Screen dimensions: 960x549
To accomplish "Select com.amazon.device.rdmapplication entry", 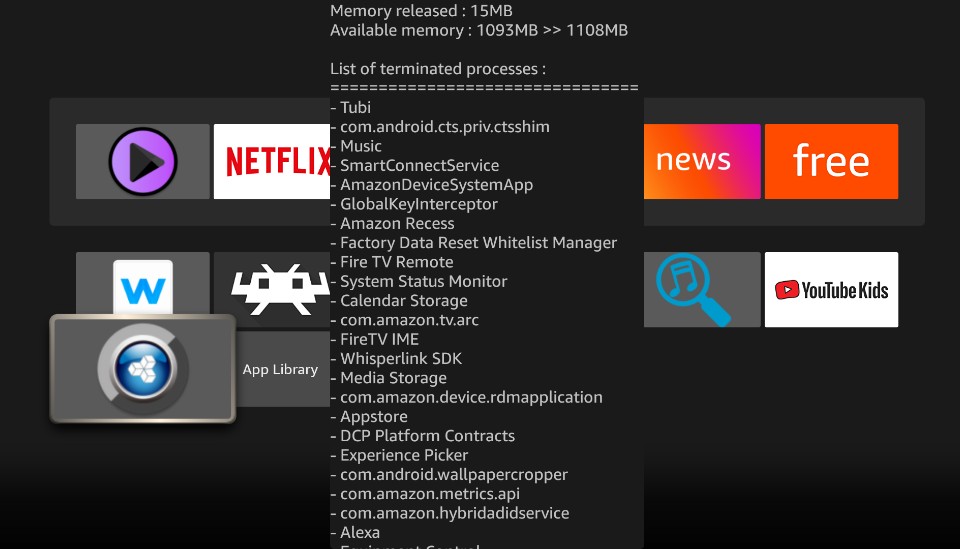I will (467, 397).
